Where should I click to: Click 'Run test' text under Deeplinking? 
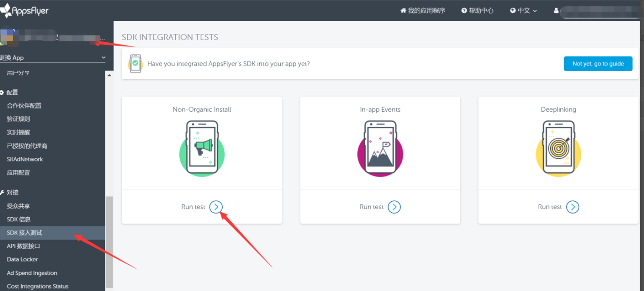(x=550, y=207)
